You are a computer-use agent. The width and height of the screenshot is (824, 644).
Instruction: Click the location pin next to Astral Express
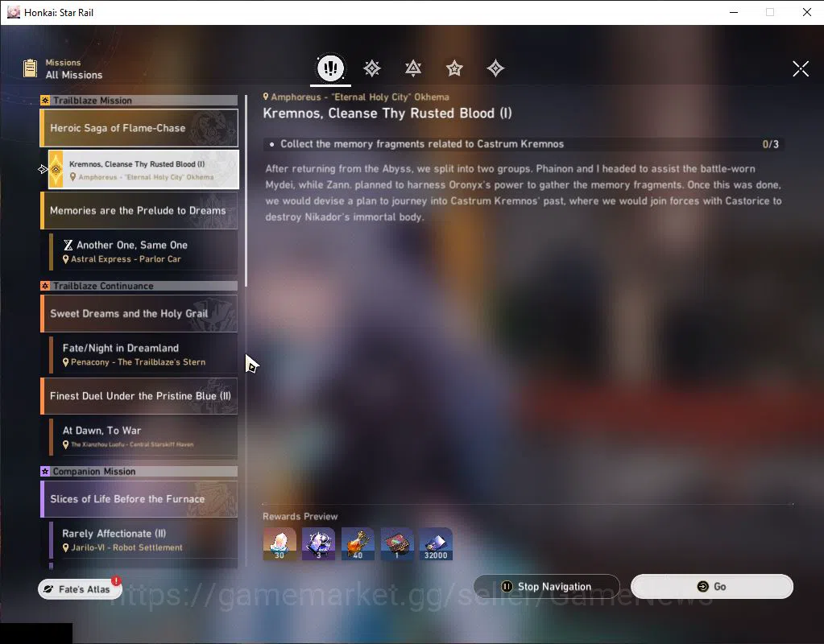click(x=66, y=259)
